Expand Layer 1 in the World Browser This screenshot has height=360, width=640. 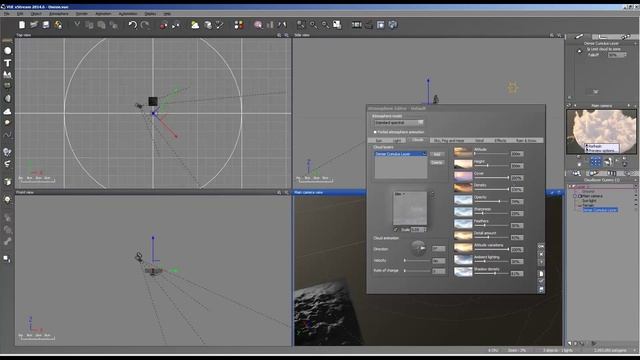tap(571, 187)
